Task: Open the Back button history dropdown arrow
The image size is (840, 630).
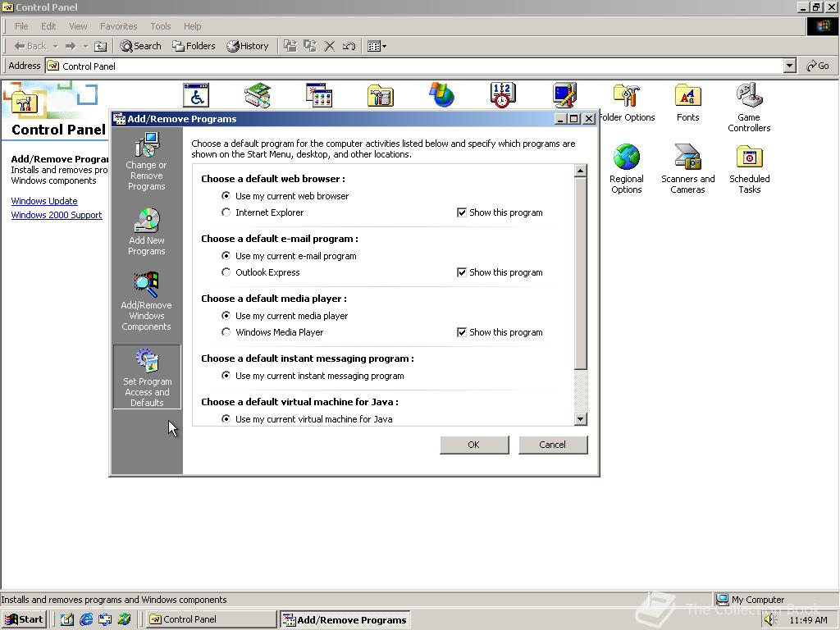Action: [x=55, y=46]
